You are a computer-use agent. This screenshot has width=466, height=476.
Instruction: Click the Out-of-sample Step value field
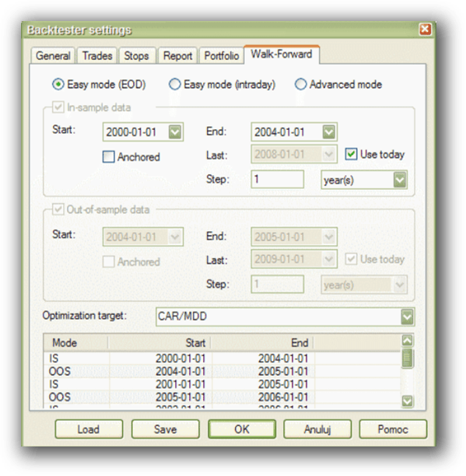[x=277, y=284]
